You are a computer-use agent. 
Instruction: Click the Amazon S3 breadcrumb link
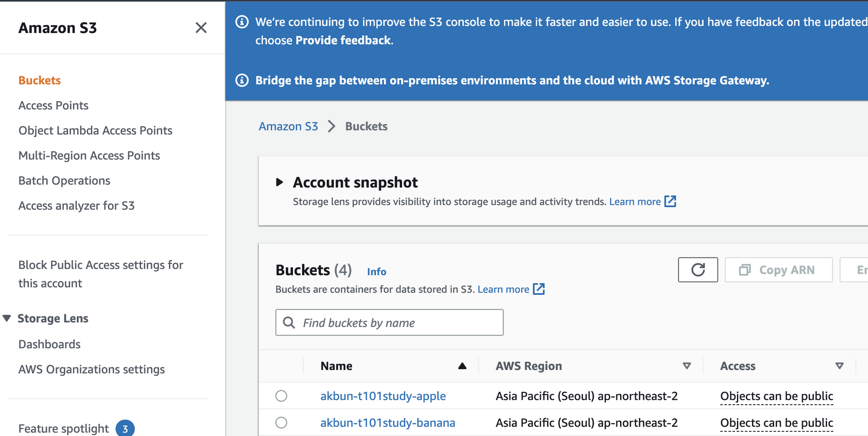click(x=288, y=126)
